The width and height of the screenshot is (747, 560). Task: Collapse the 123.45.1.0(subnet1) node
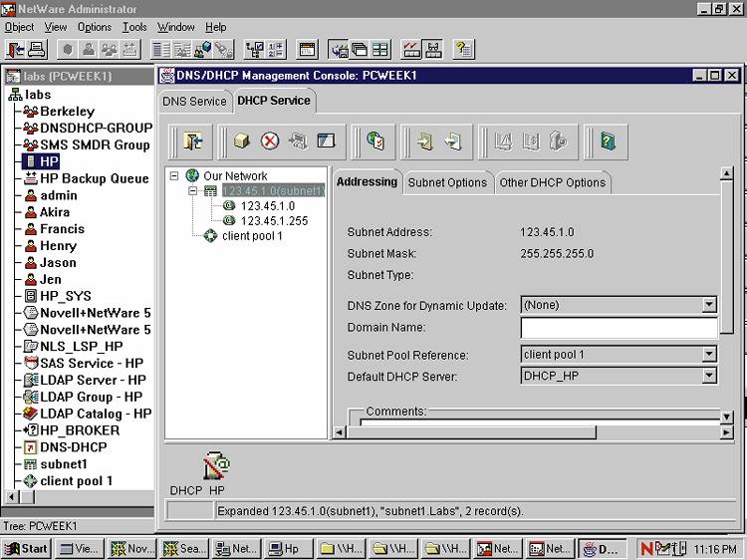pos(193,191)
